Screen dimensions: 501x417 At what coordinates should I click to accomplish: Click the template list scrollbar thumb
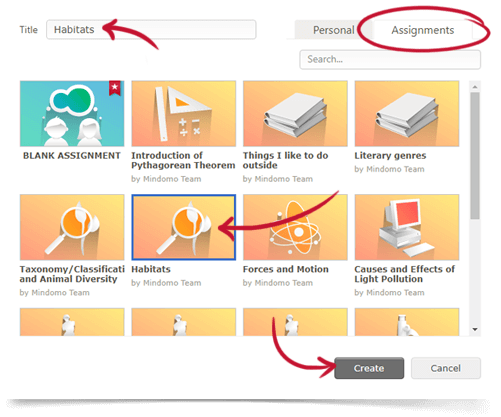click(475, 156)
